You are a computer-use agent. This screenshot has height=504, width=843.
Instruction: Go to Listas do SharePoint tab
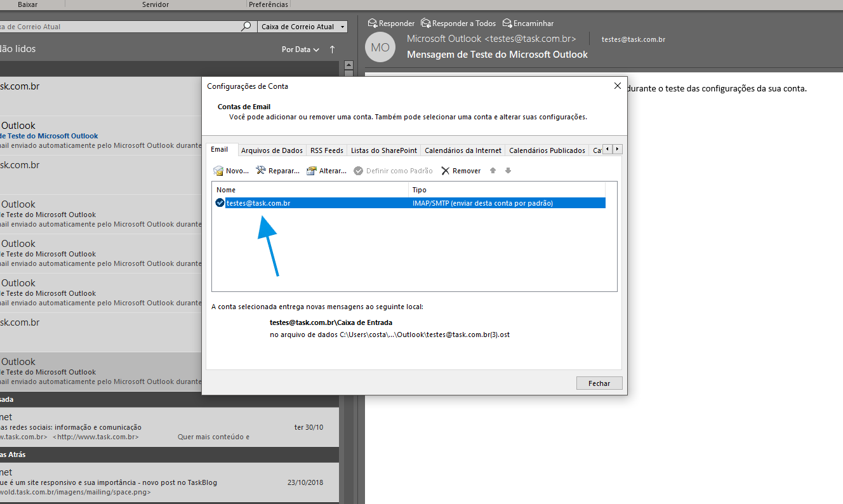[384, 150]
